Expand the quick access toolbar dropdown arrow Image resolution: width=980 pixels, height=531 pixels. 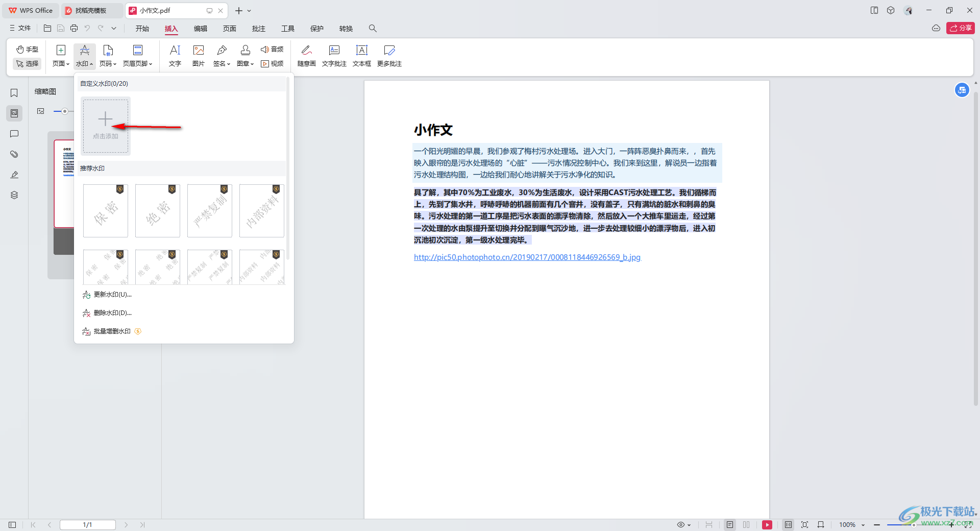114,28
